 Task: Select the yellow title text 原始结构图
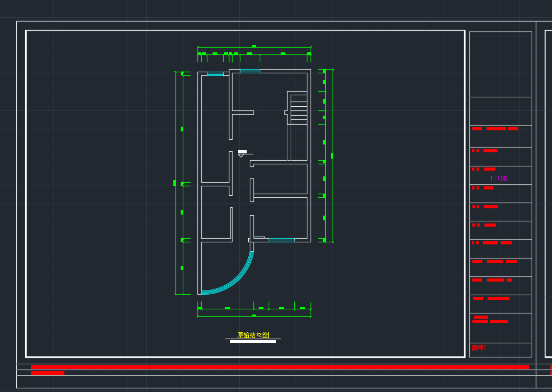(253, 335)
